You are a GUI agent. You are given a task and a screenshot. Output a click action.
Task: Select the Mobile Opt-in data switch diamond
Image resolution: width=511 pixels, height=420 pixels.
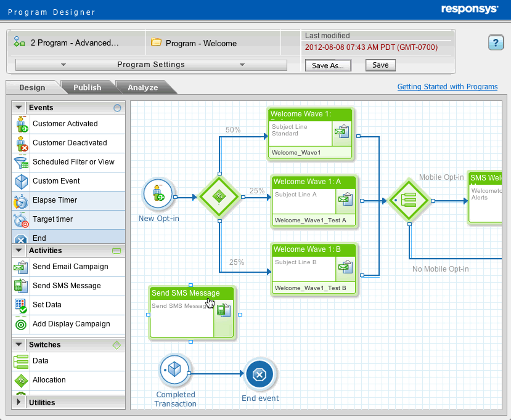(x=409, y=201)
